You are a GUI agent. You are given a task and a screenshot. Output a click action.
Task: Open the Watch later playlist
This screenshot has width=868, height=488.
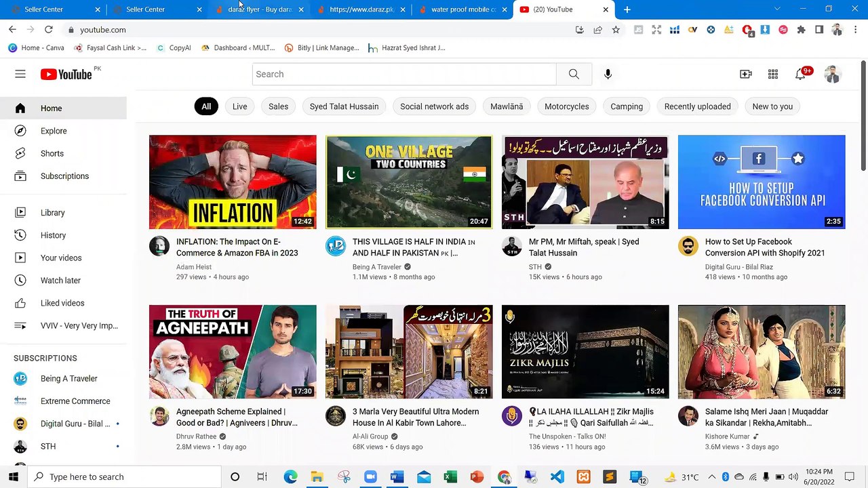[63, 281]
